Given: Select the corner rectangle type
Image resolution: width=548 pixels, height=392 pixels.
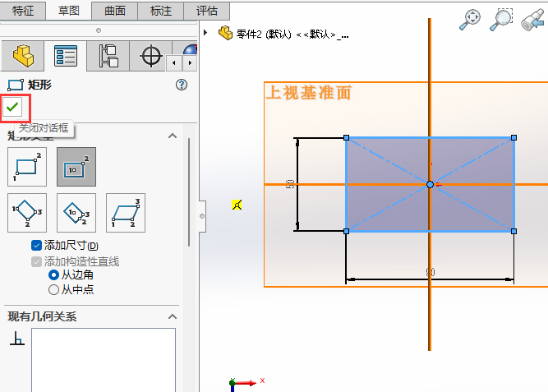Looking at the screenshot, I should pyautogui.click(x=27, y=167).
